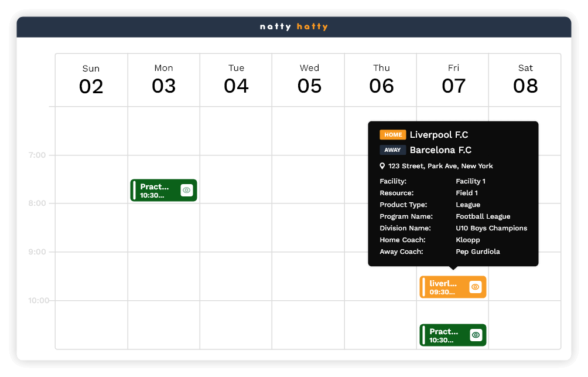588x377 pixels.
Task: Click the natty hatty logo
Action: click(294, 27)
